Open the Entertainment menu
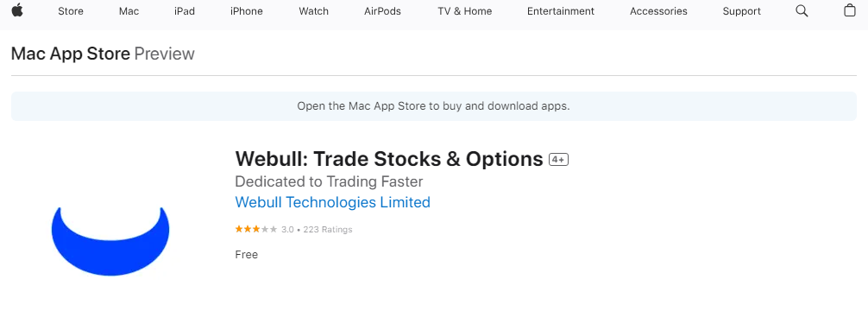 [560, 11]
